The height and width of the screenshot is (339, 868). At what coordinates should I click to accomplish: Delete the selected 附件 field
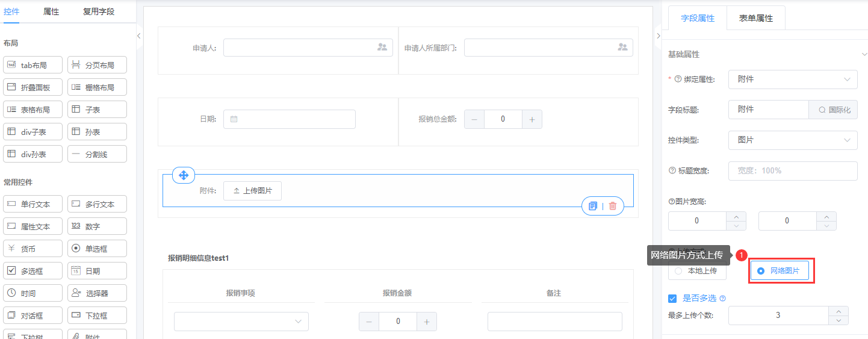coord(613,206)
